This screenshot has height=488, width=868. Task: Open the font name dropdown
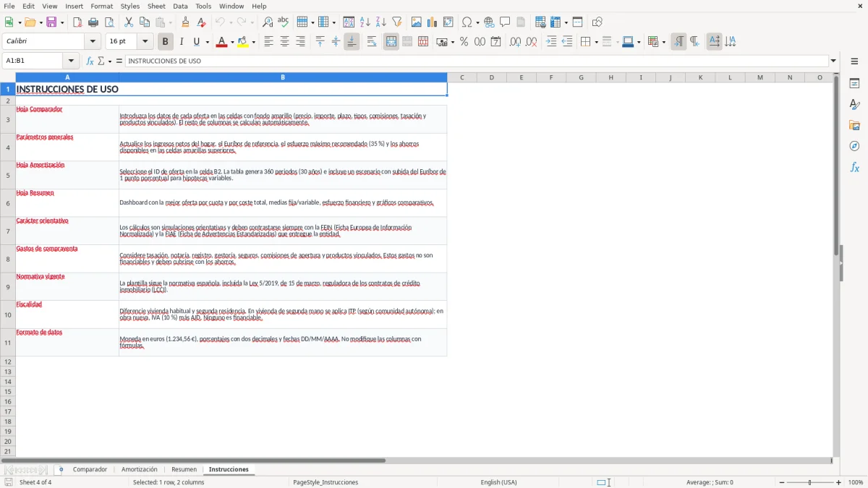pyautogui.click(x=93, y=42)
